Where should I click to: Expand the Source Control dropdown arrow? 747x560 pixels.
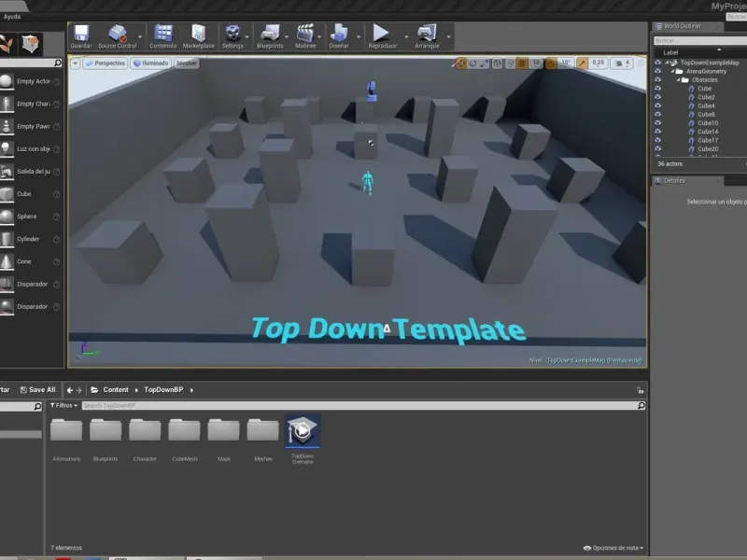140,36
